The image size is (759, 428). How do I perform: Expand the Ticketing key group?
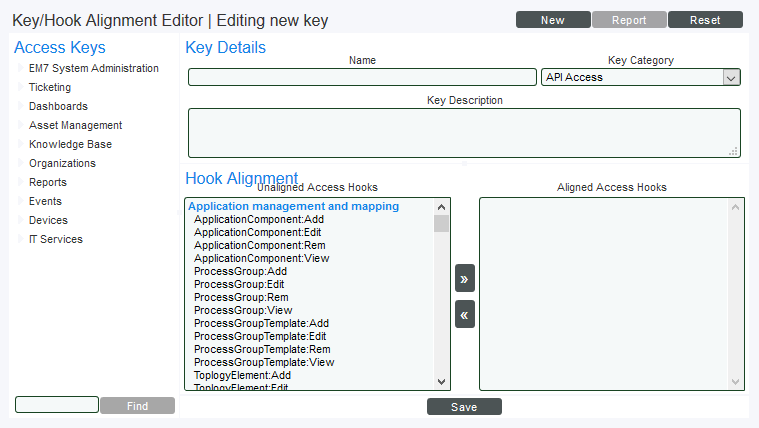[x=21, y=87]
